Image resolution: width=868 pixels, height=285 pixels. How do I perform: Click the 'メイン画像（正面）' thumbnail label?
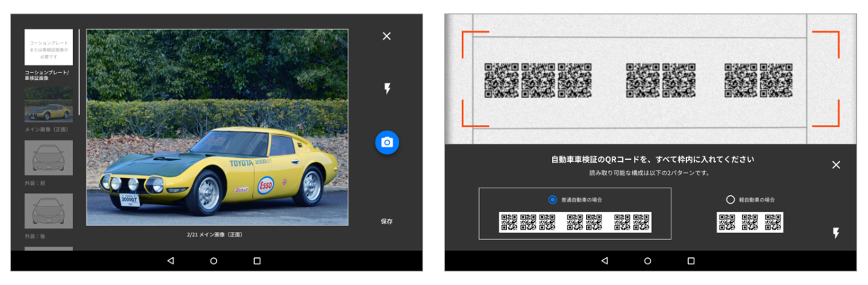[47, 129]
